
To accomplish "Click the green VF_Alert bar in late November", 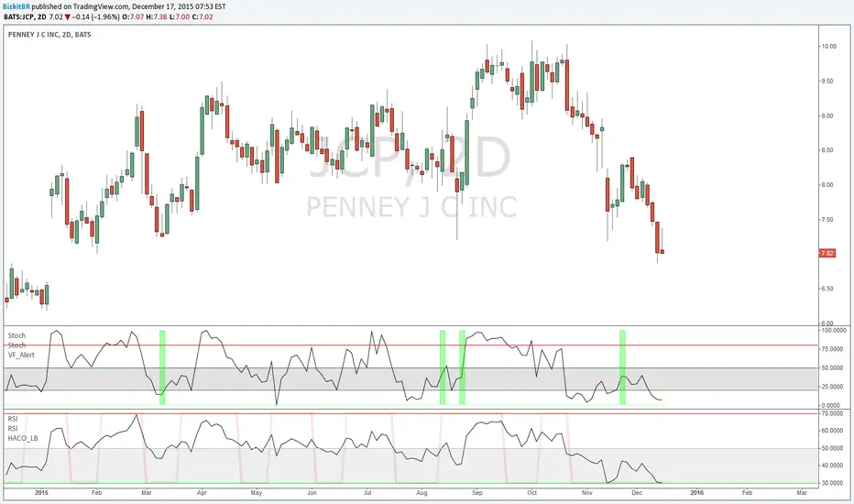I will pos(622,367).
